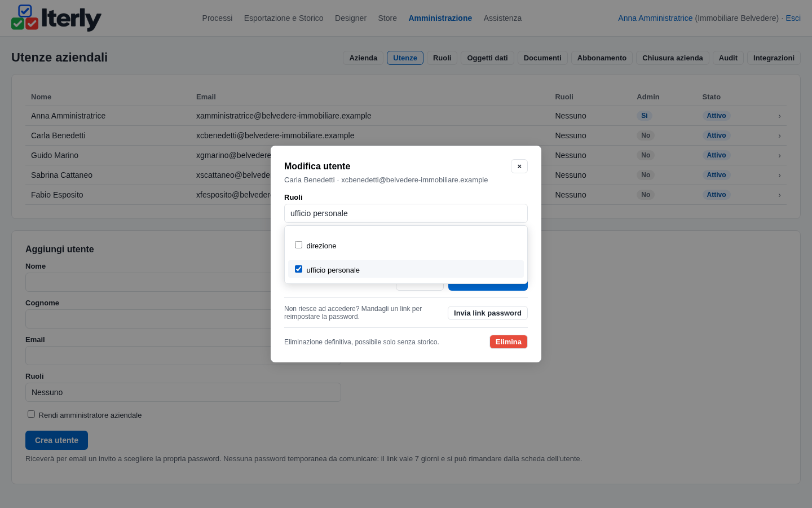Collapse the Ruoli dropdown showing ufficio personale
812x508 pixels.
406,213
